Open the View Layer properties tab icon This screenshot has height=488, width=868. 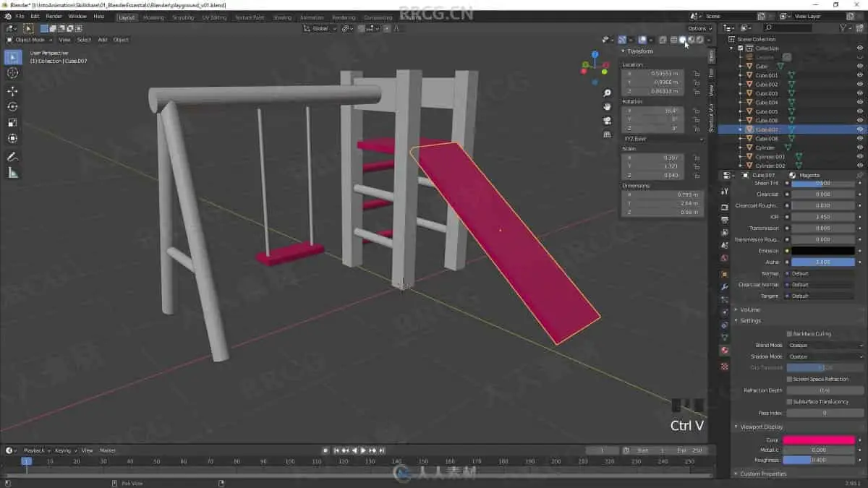(x=725, y=233)
